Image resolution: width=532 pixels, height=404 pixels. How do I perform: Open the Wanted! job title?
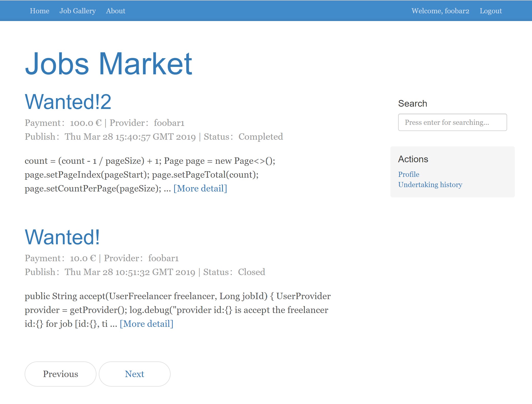click(62, 237)
